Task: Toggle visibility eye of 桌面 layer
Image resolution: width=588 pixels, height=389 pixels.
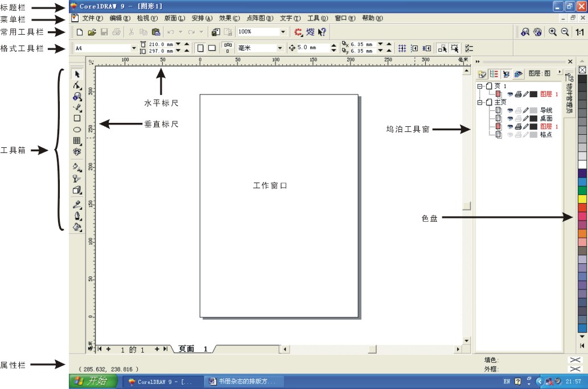Action: pos(510,118)
